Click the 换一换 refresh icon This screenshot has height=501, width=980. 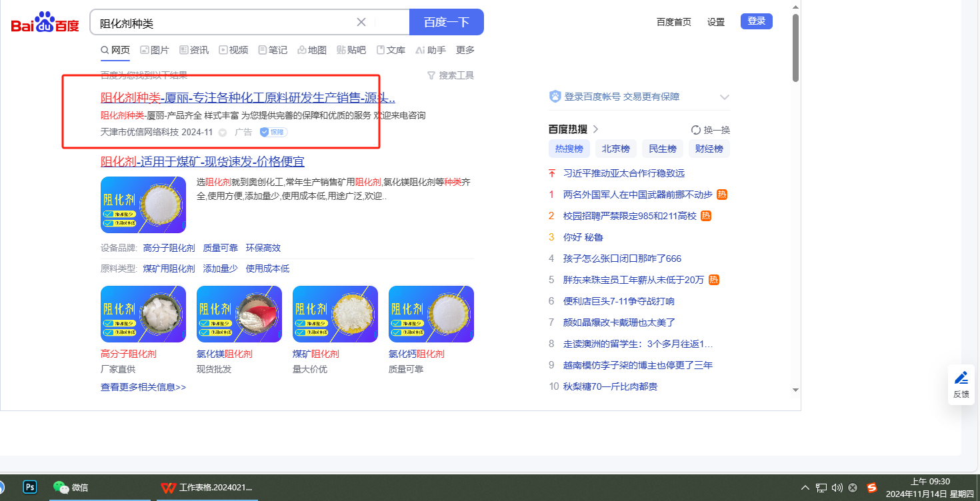tap(696, 130)
